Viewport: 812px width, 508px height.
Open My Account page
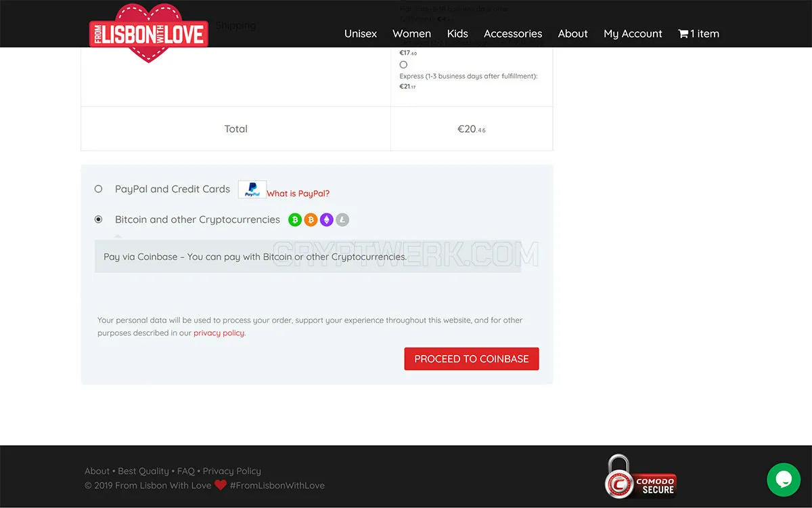pyautogui.click(x=633, y=33)
